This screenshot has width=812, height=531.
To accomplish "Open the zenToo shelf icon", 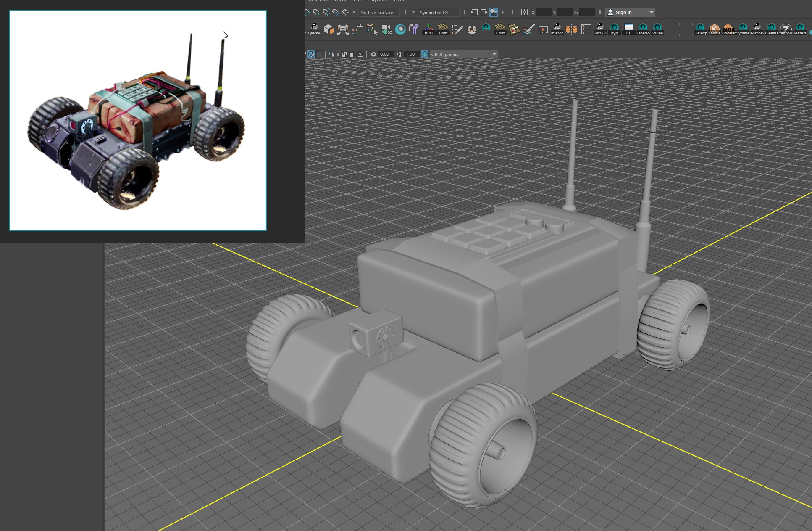I will click(x=786, y=29).
